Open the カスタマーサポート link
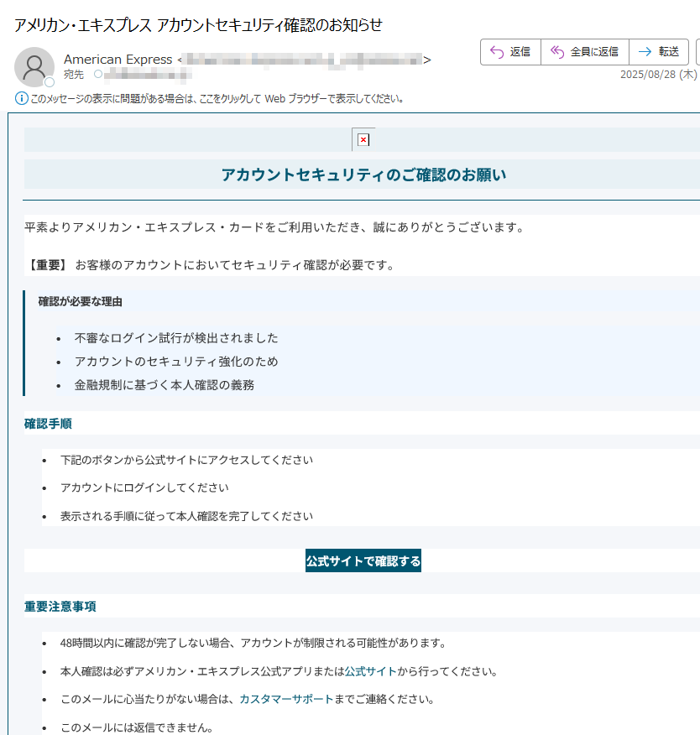 coord(286,699)
